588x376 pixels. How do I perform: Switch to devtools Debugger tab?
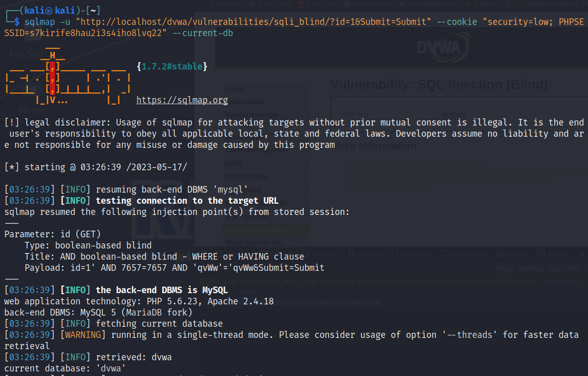click(321, 254)
